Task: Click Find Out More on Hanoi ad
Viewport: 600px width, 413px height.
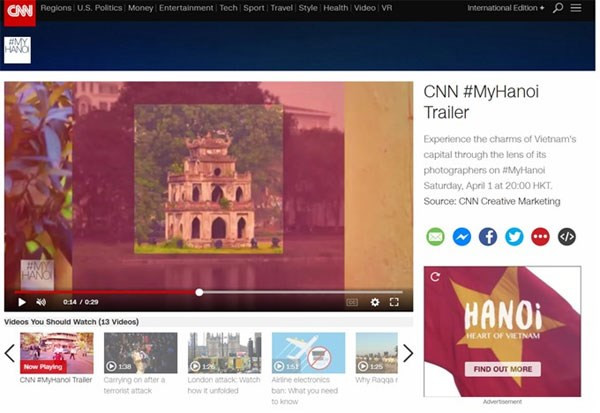Action: (x=502, y=369)
